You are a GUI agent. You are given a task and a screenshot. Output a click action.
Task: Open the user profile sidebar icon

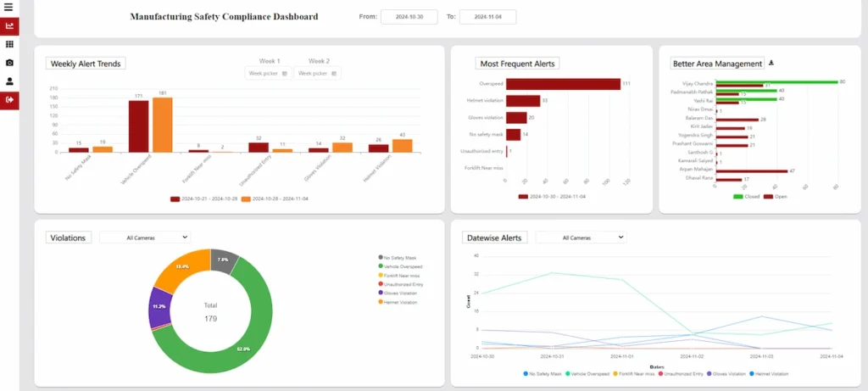[9, 81]
